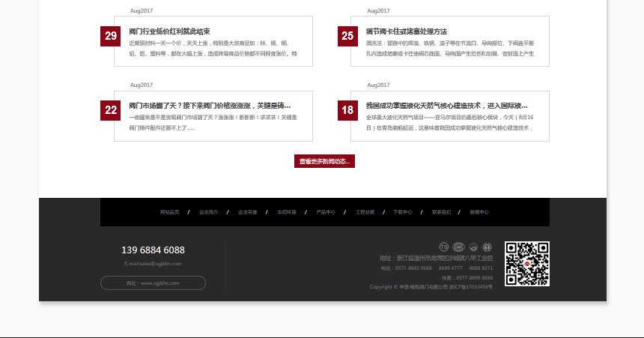Click the red date badge 22
Viewport: 644px width, 338px height.
coord(111,110)
